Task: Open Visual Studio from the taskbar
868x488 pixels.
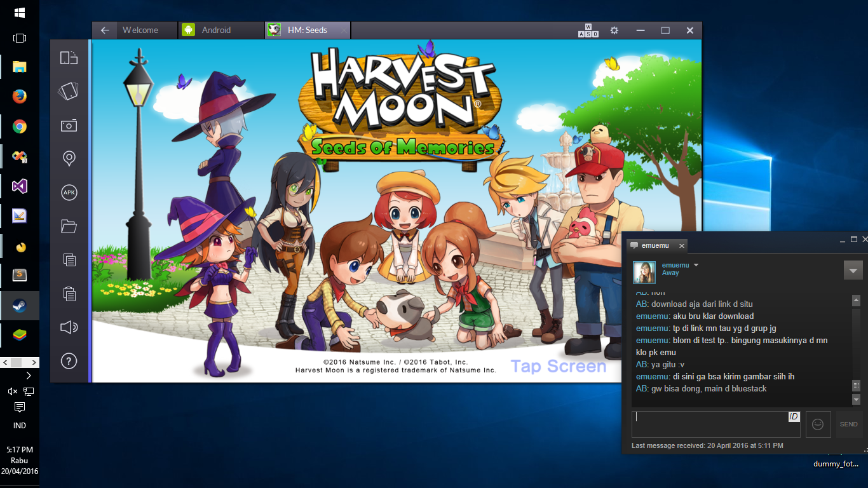Action: tap(19, 186)
